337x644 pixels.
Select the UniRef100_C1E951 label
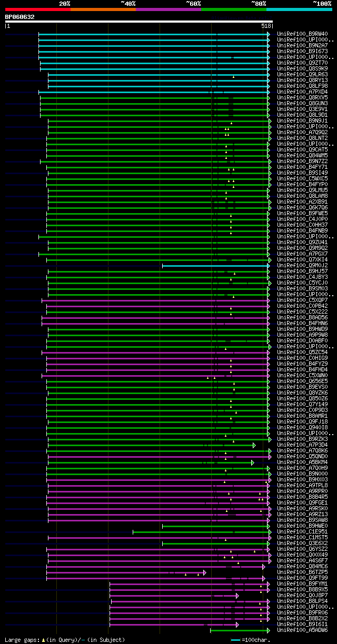tap(302, 532)
